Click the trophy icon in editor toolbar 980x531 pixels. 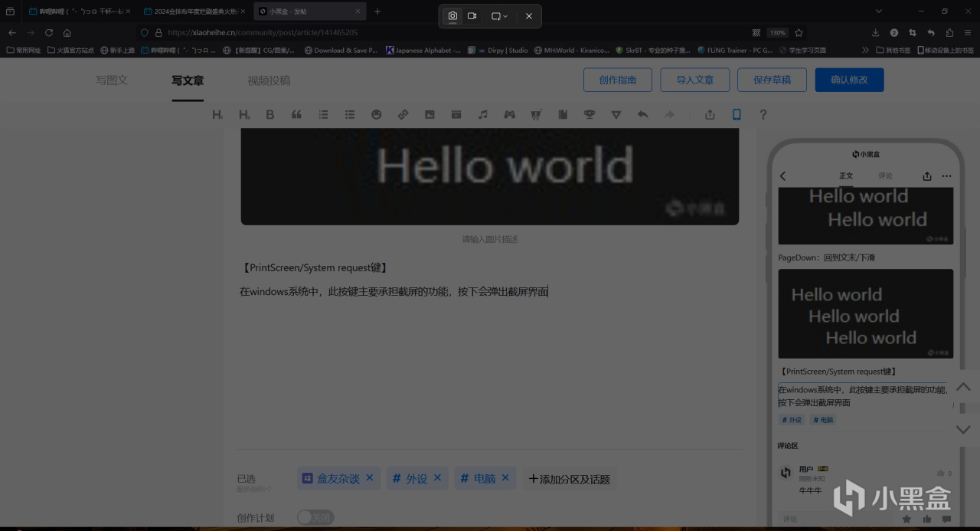point(590,115)
